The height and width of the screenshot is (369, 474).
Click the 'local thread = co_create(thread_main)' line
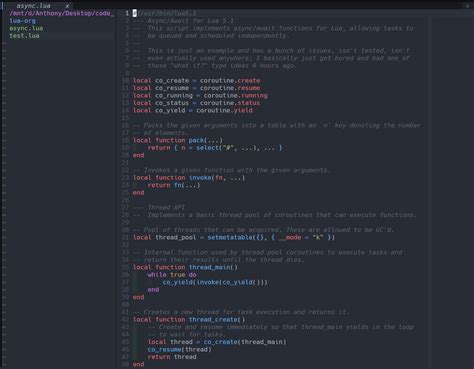[x=217, y=342]
